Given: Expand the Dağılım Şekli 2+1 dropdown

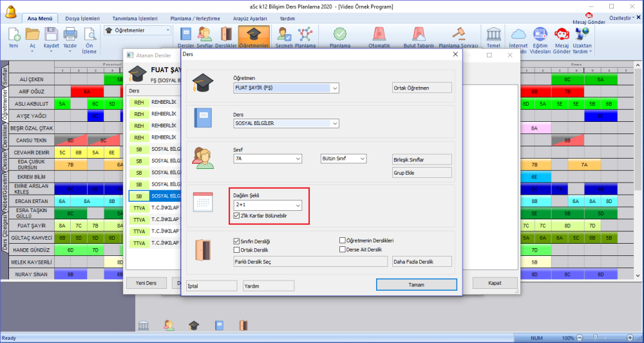Looking at the screenshot, I should [x=298, y=205].
